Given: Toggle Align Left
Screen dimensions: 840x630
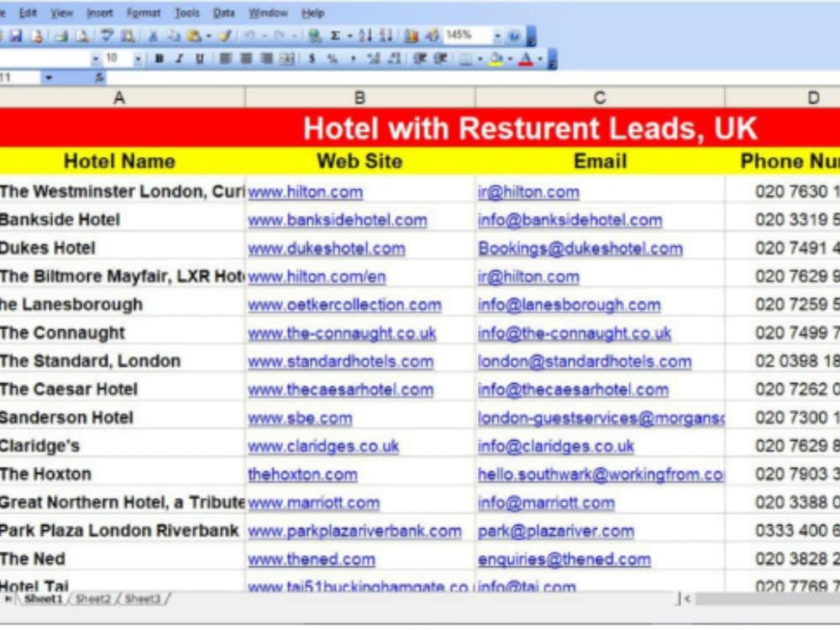Looking at the screenshot, I should tap(225, 59).
